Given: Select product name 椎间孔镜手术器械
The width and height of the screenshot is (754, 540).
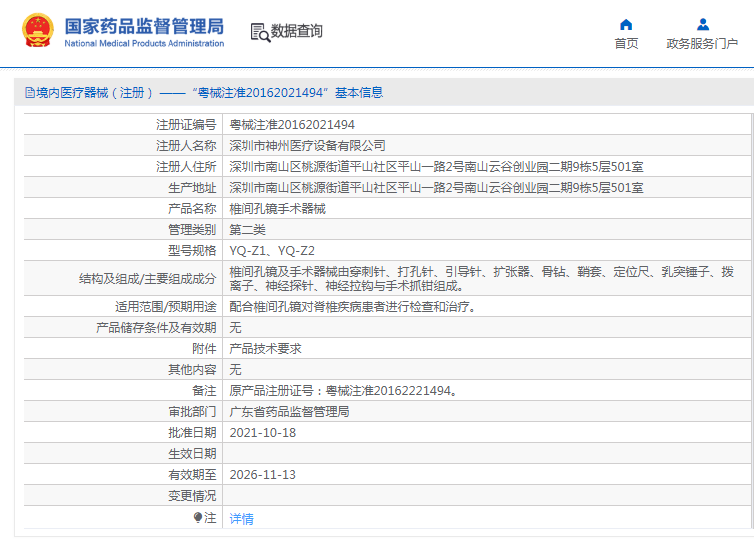Looking at the screenshot, I should pos(277,209).
